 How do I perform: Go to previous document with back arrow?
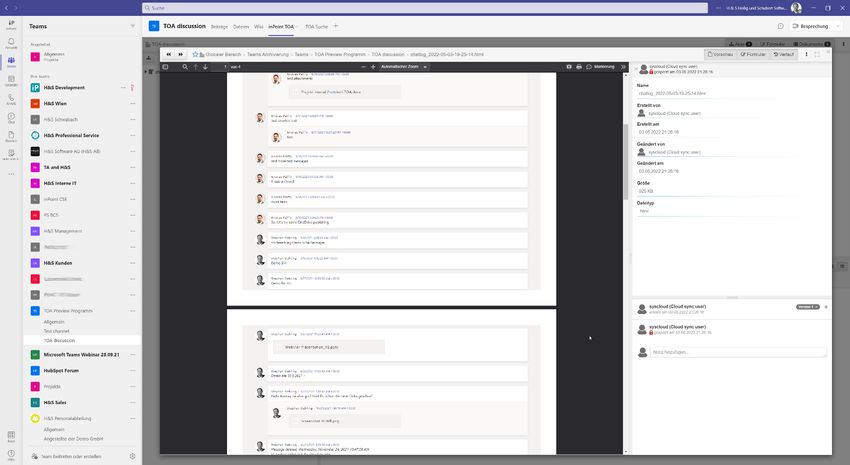click(169, 54)
